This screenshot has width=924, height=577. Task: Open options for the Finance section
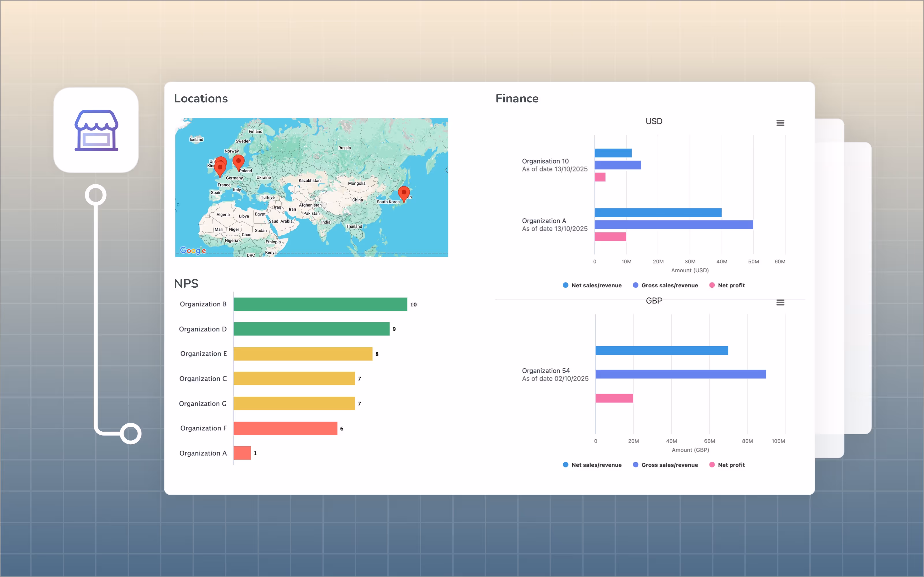click(x=780, y=123)
